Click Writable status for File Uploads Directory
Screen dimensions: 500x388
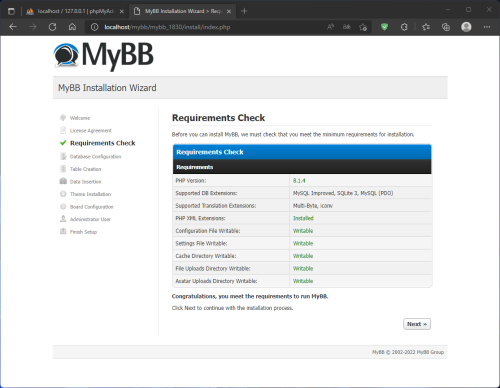303,269
